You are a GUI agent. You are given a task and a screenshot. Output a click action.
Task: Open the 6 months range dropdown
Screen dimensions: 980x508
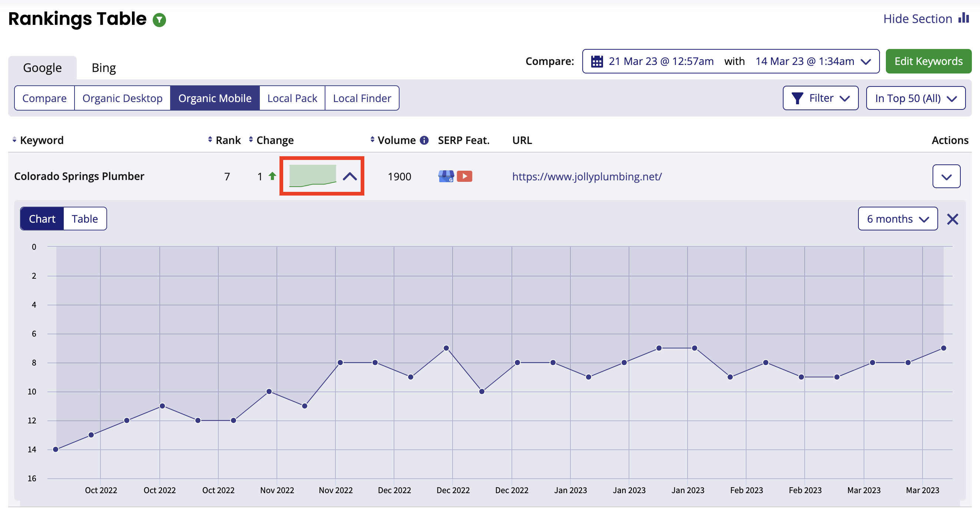897,219
